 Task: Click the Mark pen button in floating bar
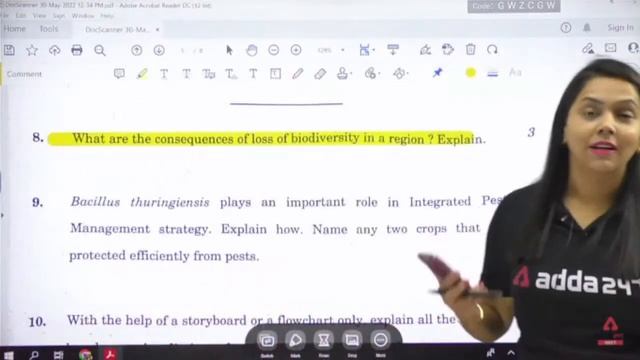point(296,340)
